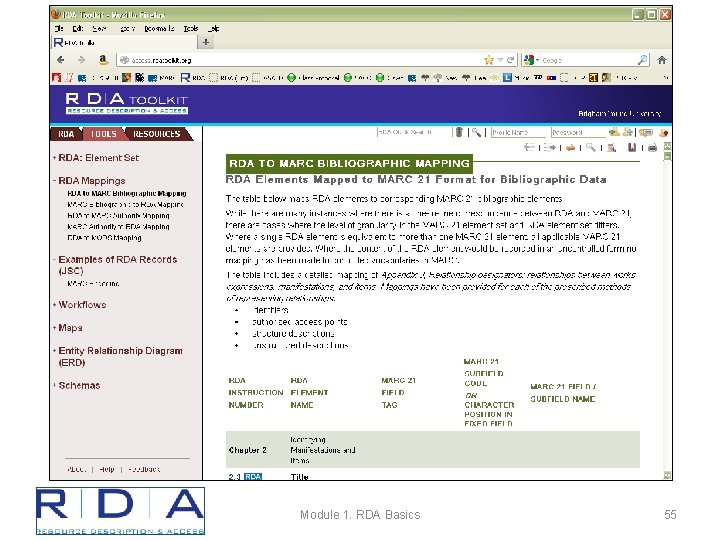Click in the RDA Quick Search field
Viewport: 720px width, 540px height.
click(413, 132)
